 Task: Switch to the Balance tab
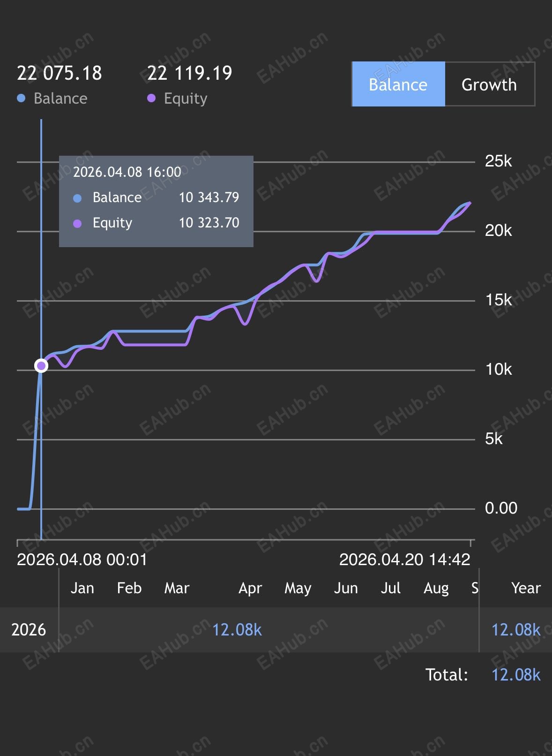[x=398, y=84]
